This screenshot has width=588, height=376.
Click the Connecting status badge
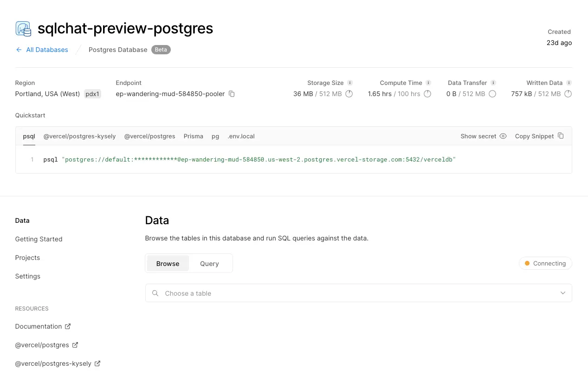tap(545, 264)
